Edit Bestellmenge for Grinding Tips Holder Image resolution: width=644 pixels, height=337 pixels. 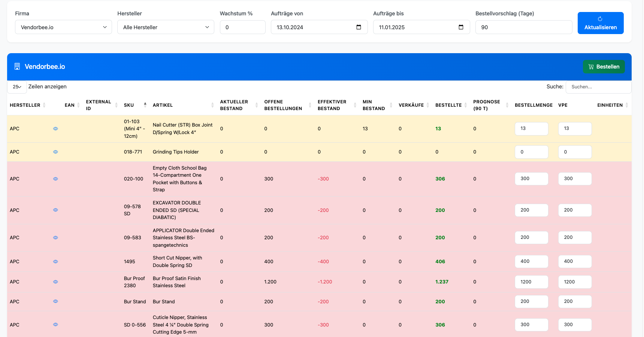(531, 152)
